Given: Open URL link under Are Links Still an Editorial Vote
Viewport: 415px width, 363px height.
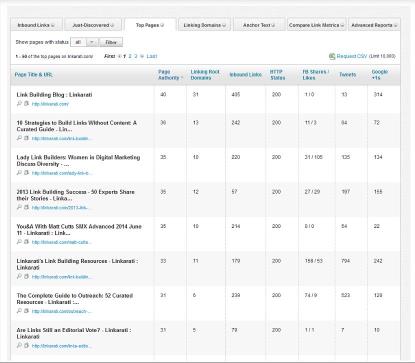Looking at the screenshot, I should tap(61, 346).
